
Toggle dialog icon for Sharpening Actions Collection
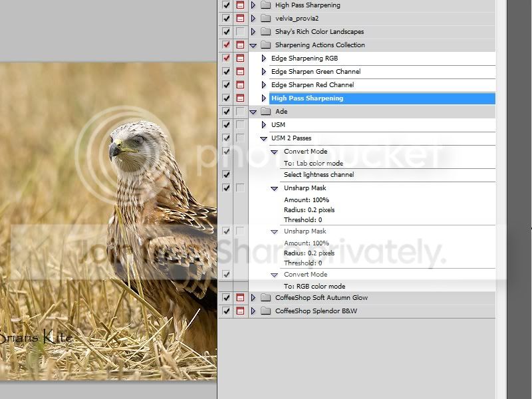click(x=240, y=45)
